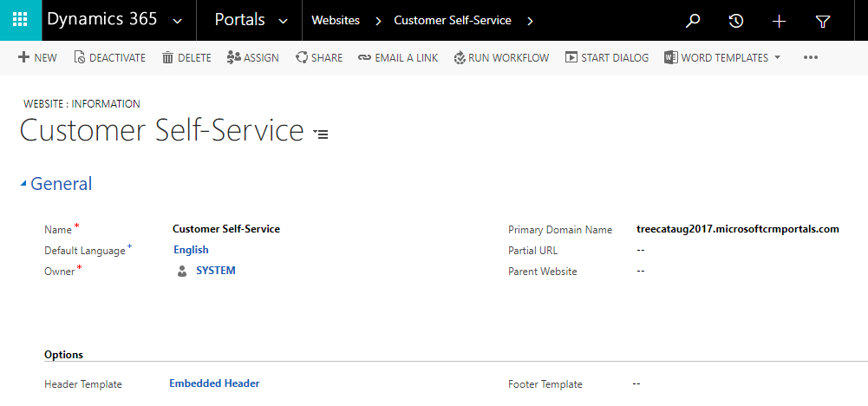Expand the WORD TEMPLATES dropdown arrow
This screenshot has height=406, width=868.
[777, 57]
